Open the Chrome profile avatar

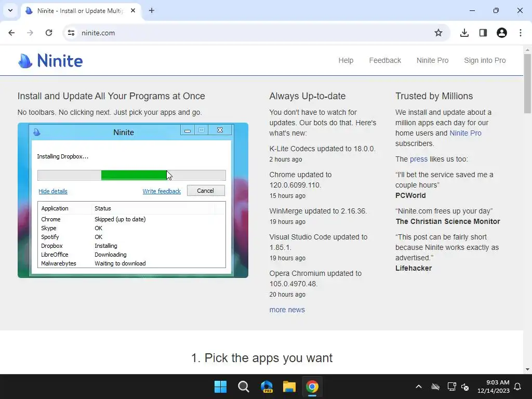[x=501, y=33]
